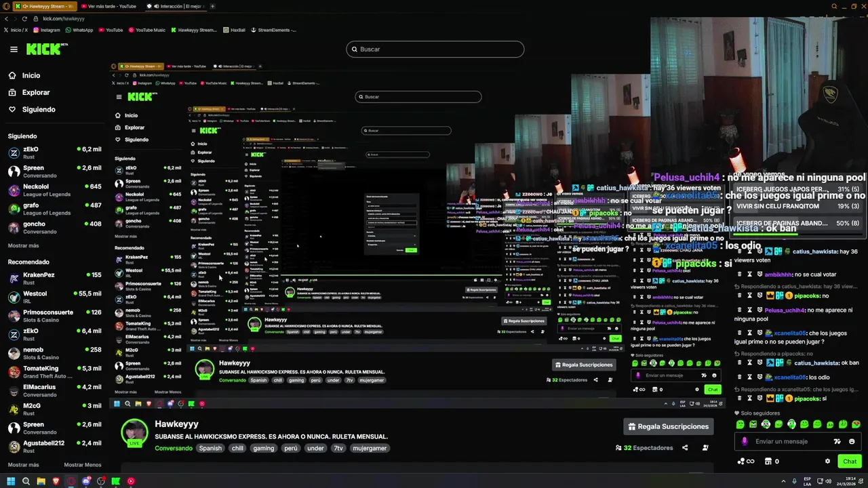Click the shop icon showing 0
Image resolution: width=868 pixels, height=488 pixels.
[772, 462]
